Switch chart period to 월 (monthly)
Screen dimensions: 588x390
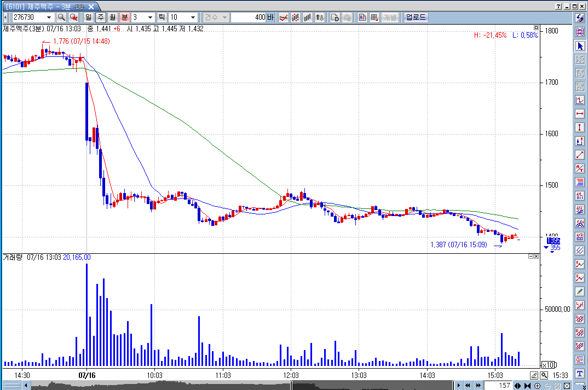click(113, 17)
